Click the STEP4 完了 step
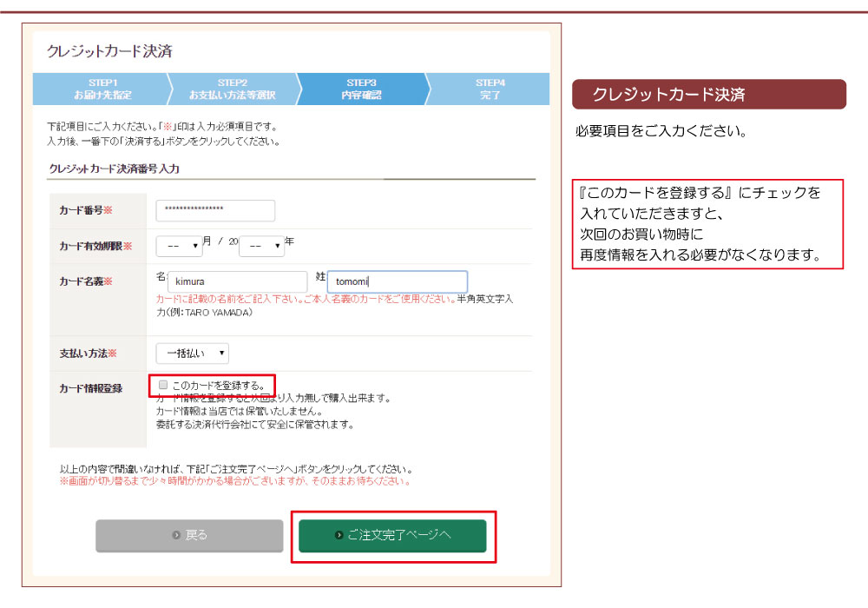868x608 pixels. point(490,89)
